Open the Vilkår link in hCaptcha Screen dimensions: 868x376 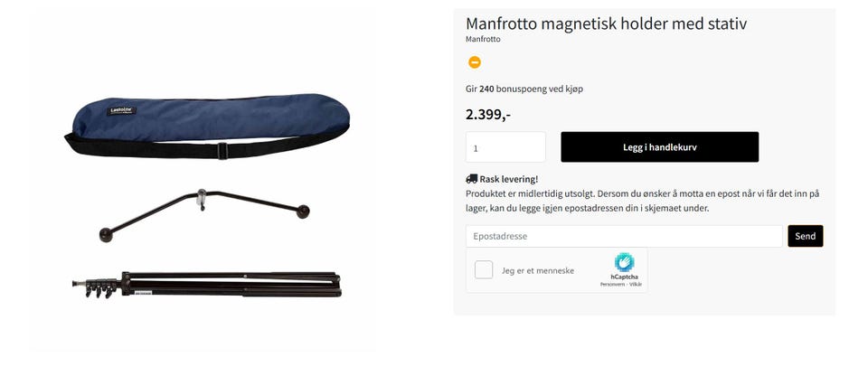636,284
